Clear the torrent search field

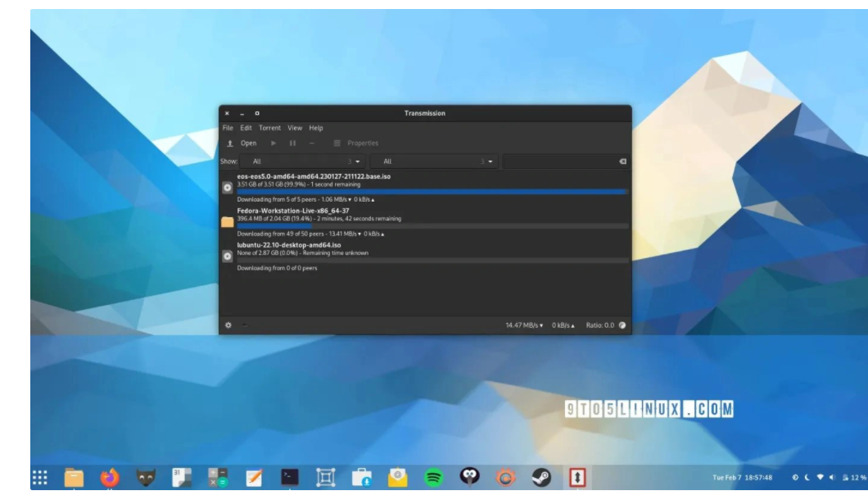pos(623,161)
